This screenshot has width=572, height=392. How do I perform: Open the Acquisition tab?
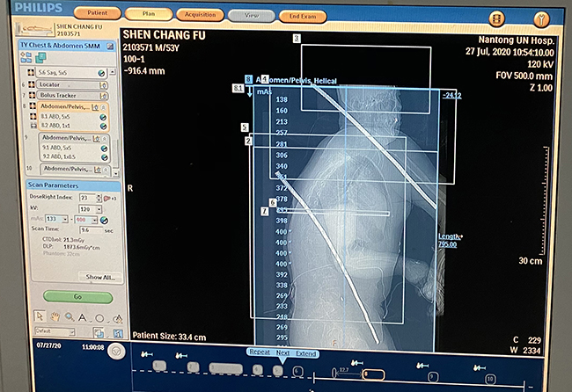coord(200,15)
